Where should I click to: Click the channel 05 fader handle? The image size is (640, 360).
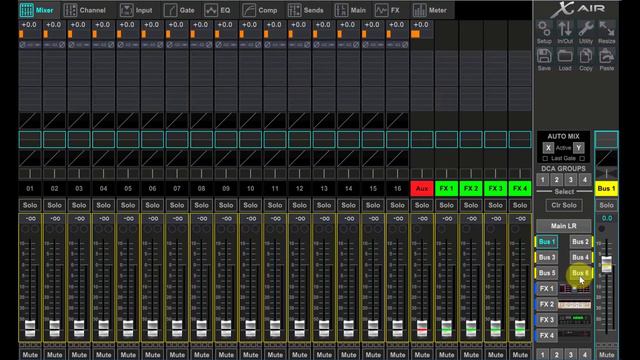pos(128,329)
